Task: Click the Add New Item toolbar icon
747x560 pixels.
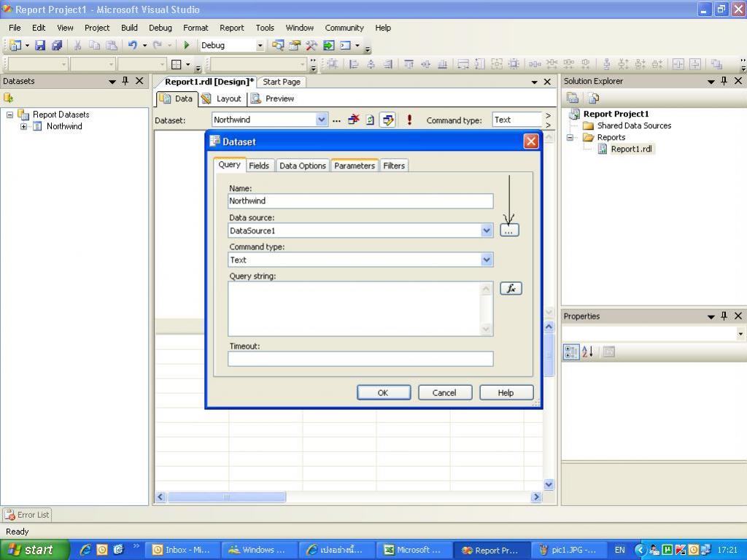Action: click(x=15, y=45)
